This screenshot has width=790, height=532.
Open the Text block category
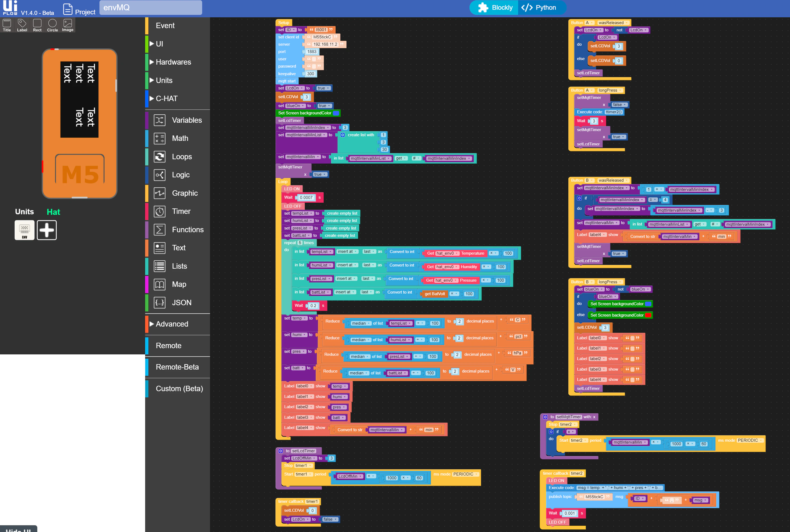tap(178, 248)
